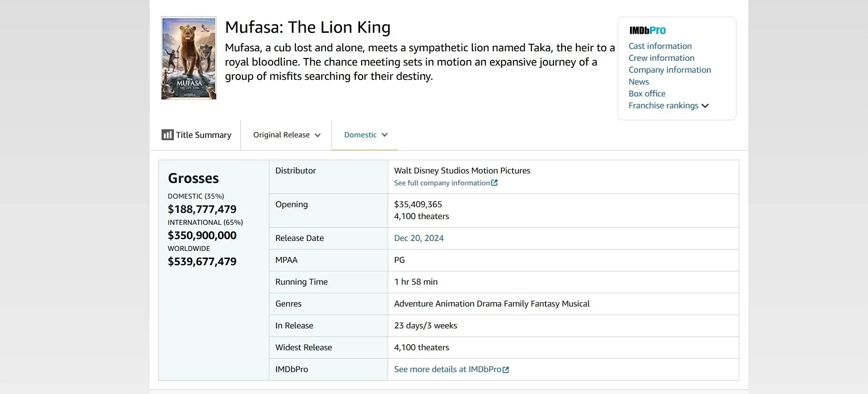
Task: Click the domestic gross $188,777,479 figure
Action: 202,209
